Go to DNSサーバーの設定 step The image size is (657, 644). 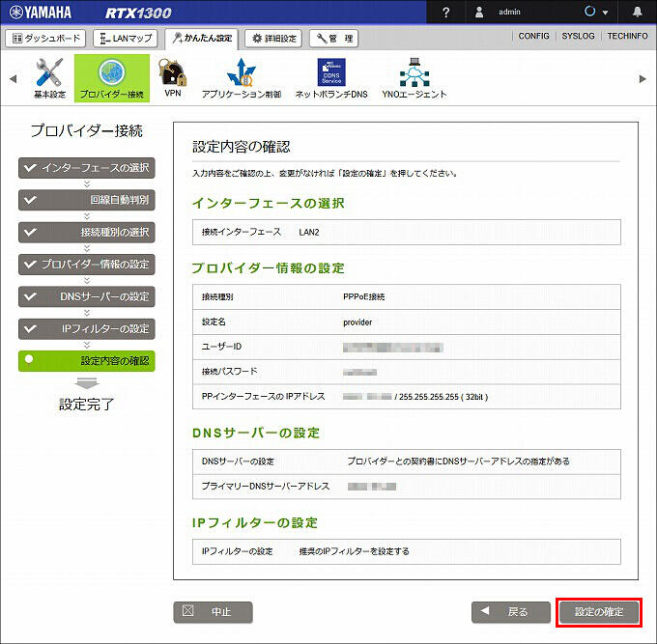click(x=87, y=296)
